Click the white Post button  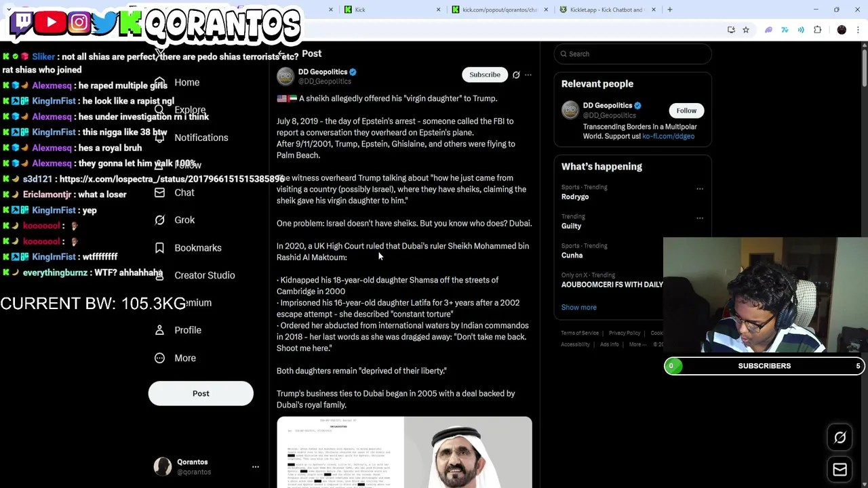coord(201,393)
